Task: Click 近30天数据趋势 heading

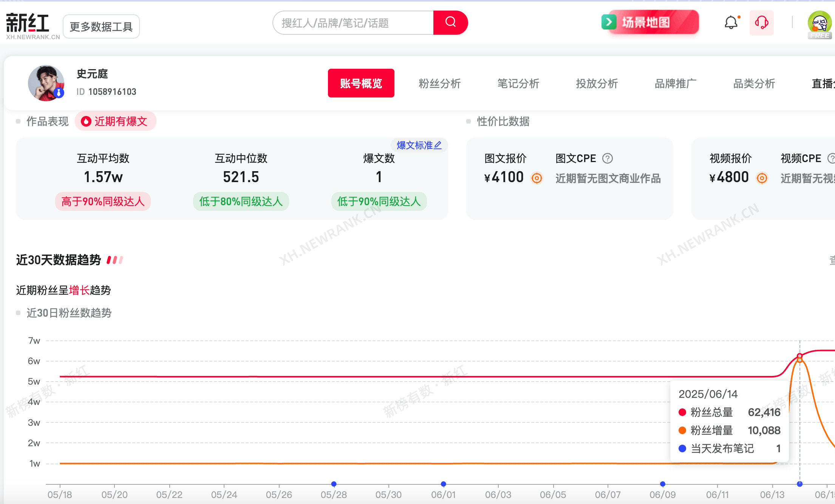Action: pyautogui.click(x=59, y=260)
